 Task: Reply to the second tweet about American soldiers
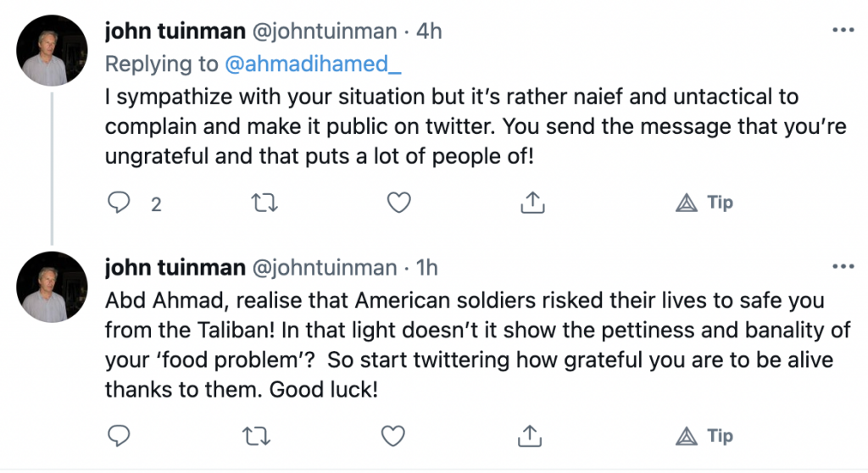(120, 437)
